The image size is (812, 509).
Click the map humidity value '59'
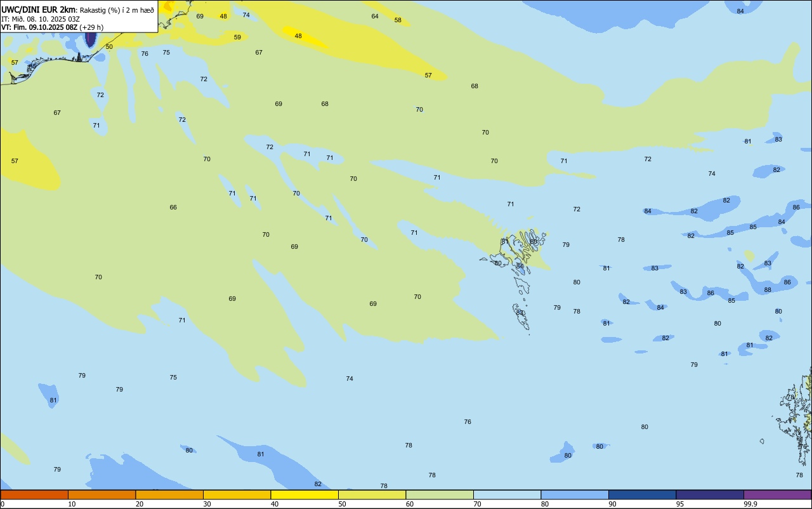pyautogui.click(x=237, y=37)
